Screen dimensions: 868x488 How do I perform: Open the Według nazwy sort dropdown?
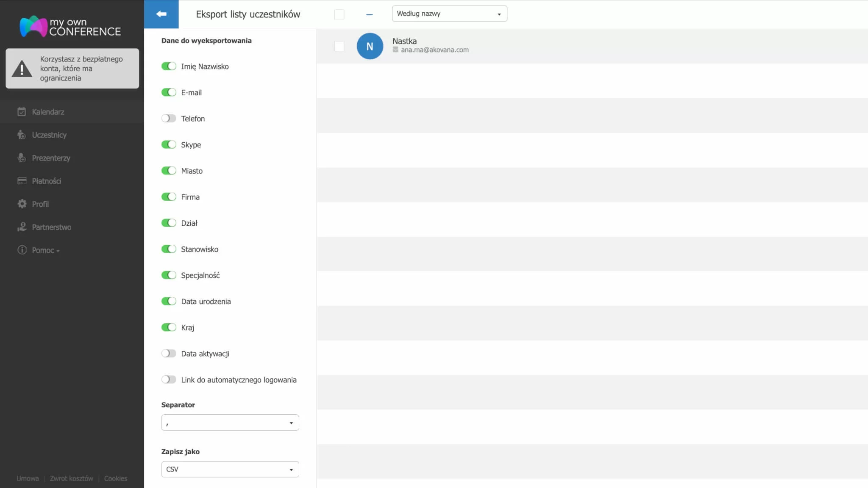pos(449,14)
